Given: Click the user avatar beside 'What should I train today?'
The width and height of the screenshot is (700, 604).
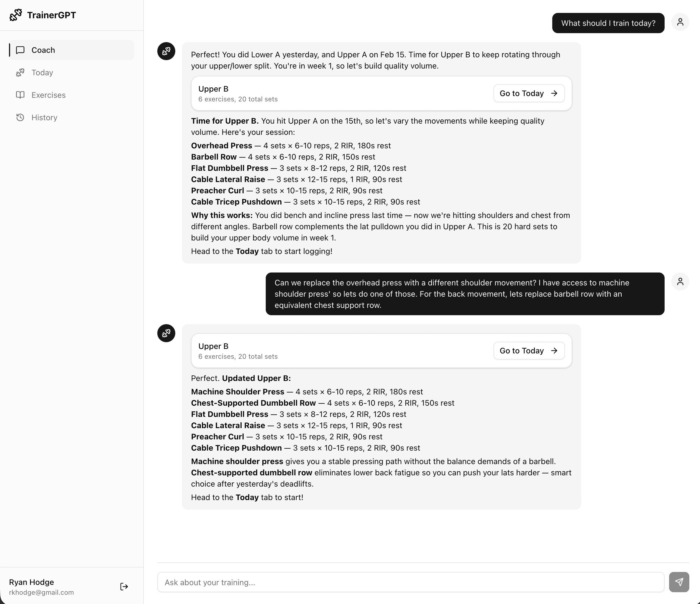Looking at the screenshot, I should 681,22.
